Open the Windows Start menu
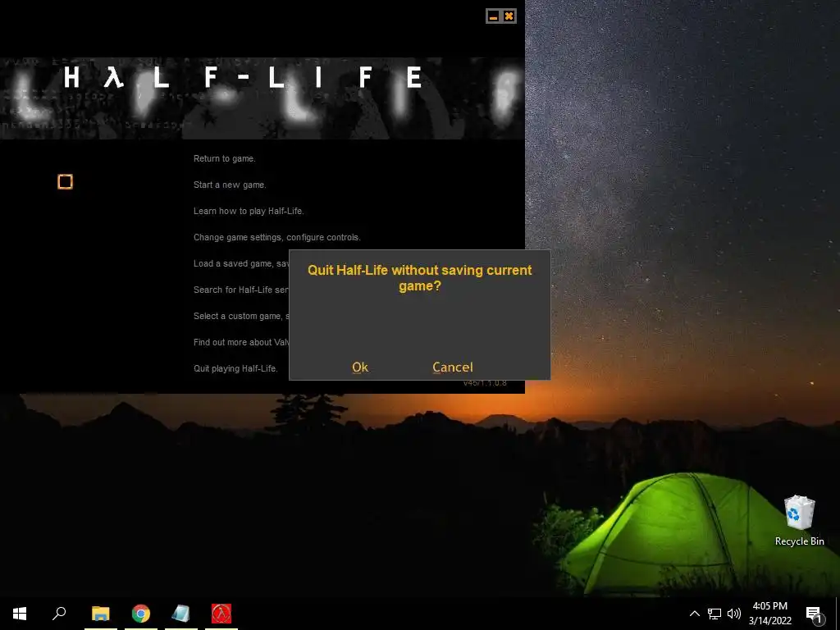Viewport: 840px width, 630px height. 20,614
